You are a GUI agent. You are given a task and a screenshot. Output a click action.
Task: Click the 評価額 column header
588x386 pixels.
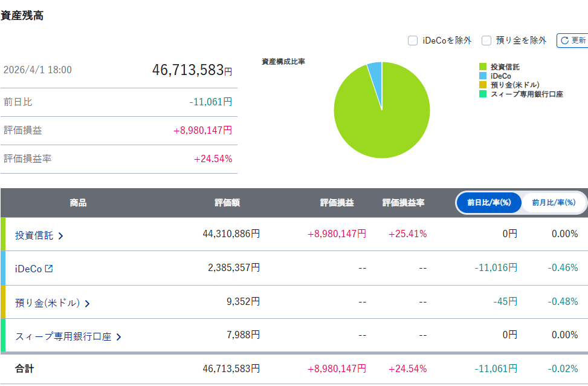(x=227, y=203)
